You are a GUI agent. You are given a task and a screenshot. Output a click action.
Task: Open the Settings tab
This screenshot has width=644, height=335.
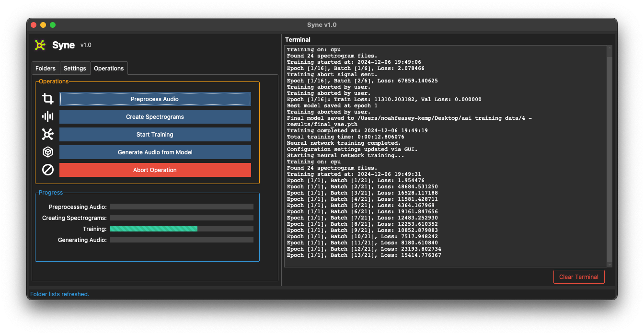[x=75, y=68]
